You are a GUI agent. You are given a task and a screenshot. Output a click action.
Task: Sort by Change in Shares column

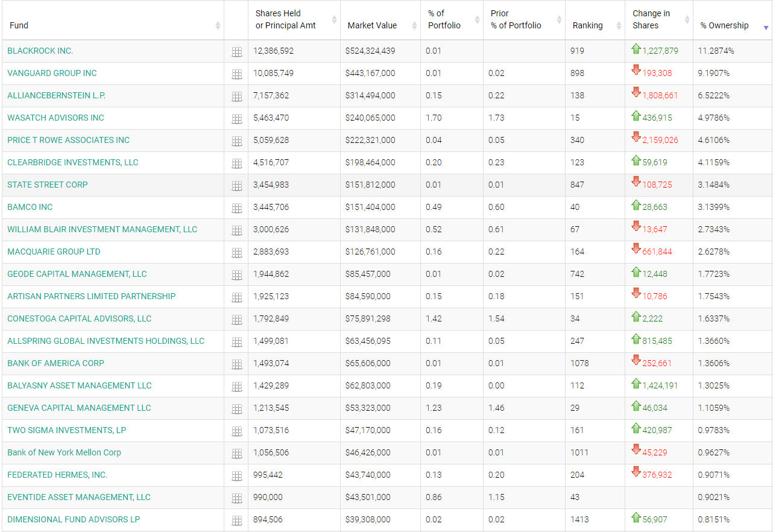tap(659, 21)
